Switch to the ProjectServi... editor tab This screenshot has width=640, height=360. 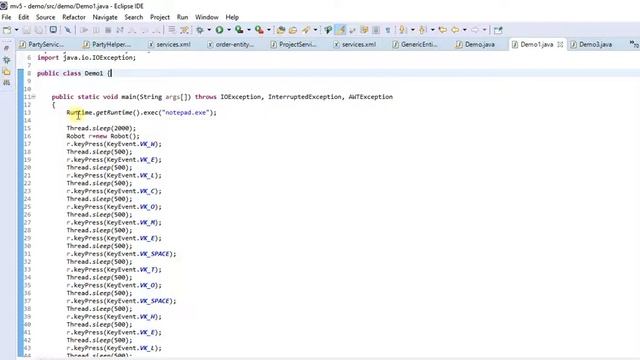[293, 44]
